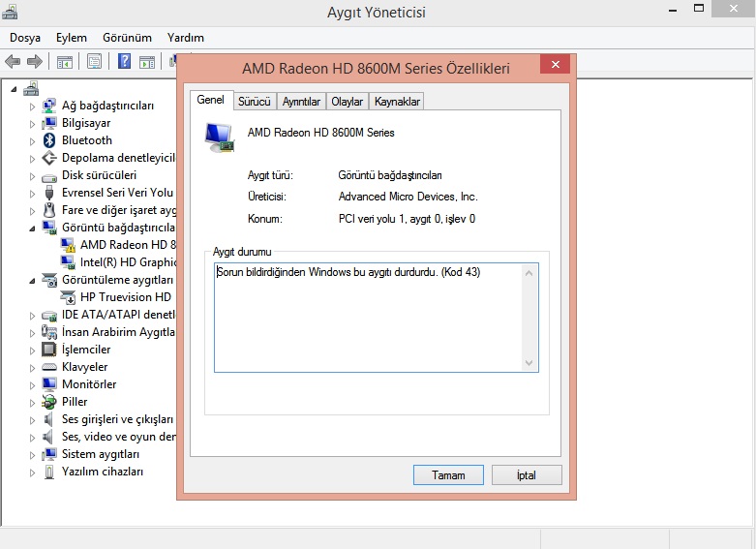Screen dimensions: 756x549
Task: Click the Tamam button
Action: [x=448, y=475]
